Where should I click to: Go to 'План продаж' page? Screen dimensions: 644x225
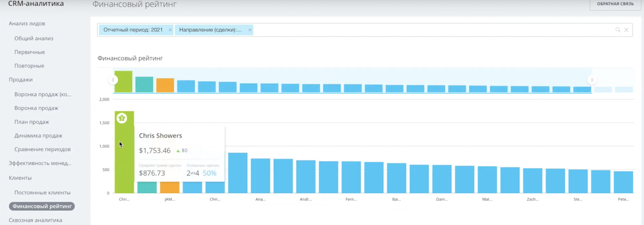[x=32, y=122]
